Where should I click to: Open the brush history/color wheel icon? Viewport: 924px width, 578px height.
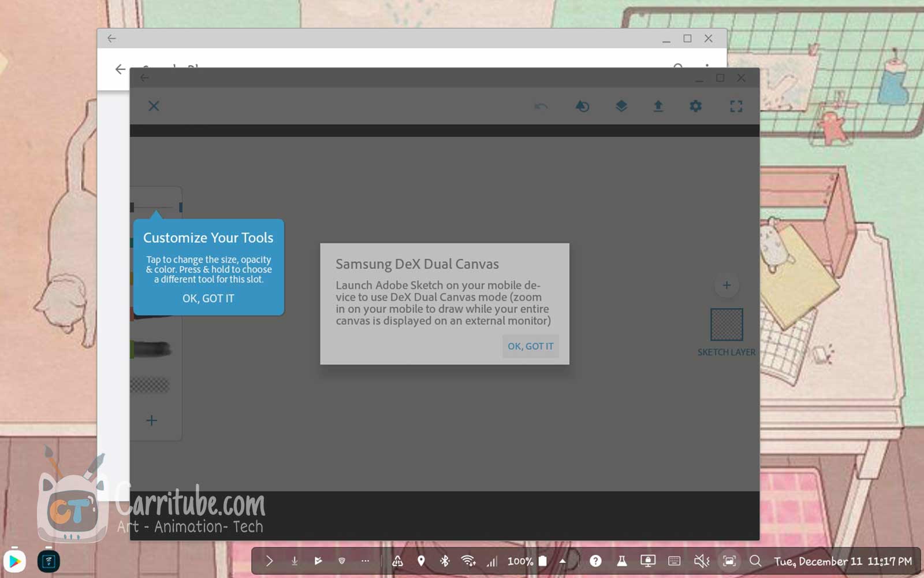583,106
